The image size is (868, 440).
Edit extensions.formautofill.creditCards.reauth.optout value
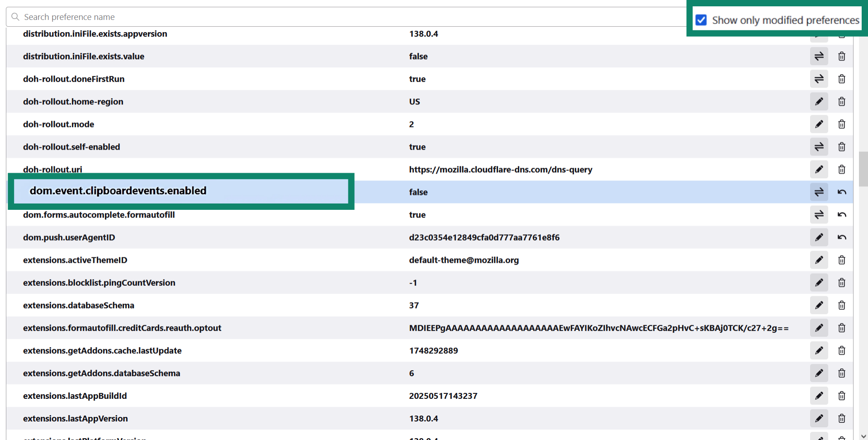(x=819, y=328)
